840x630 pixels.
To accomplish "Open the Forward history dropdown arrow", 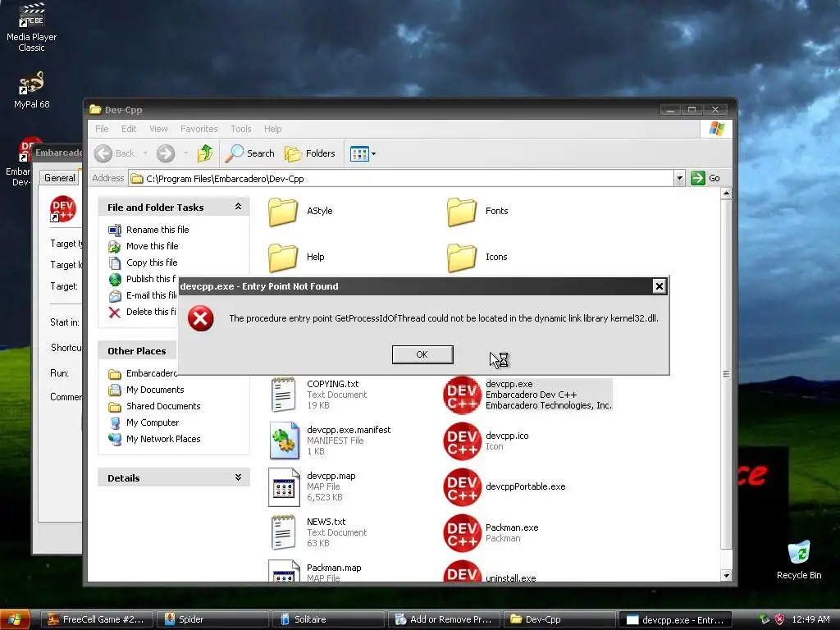I will coord(185,153).
